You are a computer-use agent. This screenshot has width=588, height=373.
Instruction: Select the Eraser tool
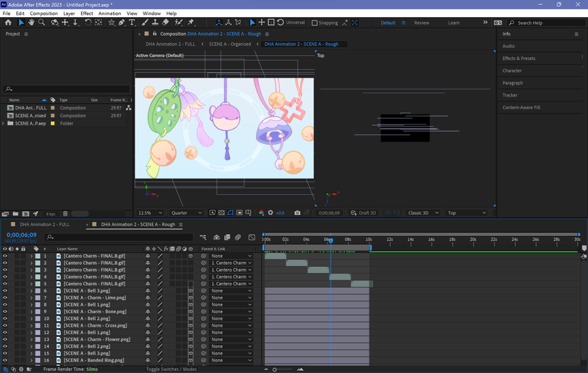point(165,22)
